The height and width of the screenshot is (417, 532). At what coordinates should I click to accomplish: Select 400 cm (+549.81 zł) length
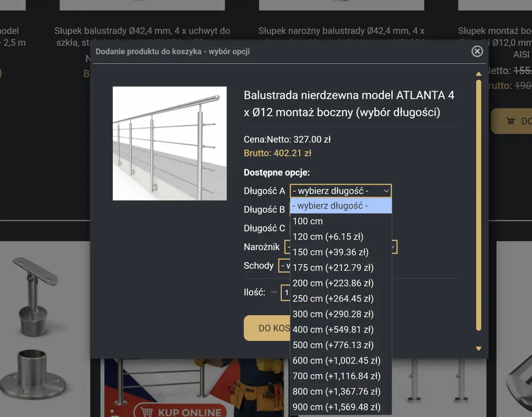coord(341,329)
